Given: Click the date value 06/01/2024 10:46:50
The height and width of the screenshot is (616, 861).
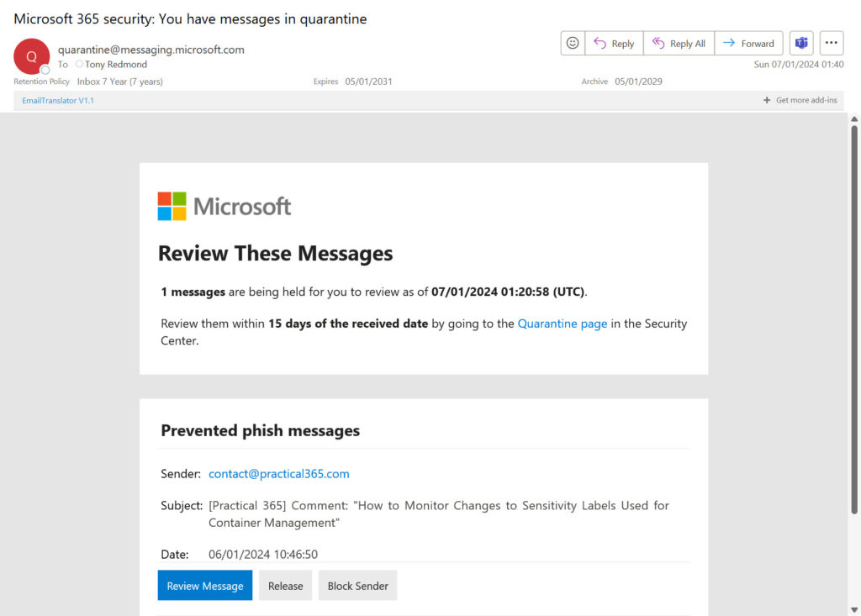Looking at the screenshot, I should click(263, 555).
